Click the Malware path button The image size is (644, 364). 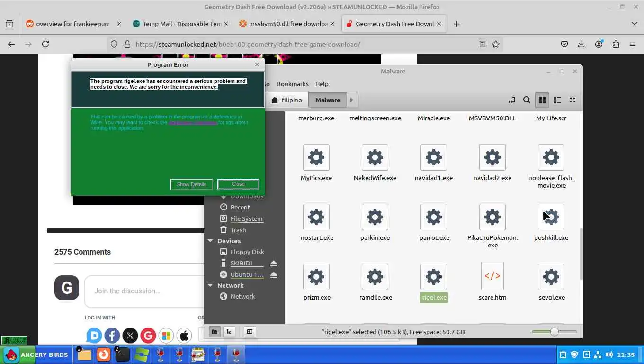[x=328, y=100]
